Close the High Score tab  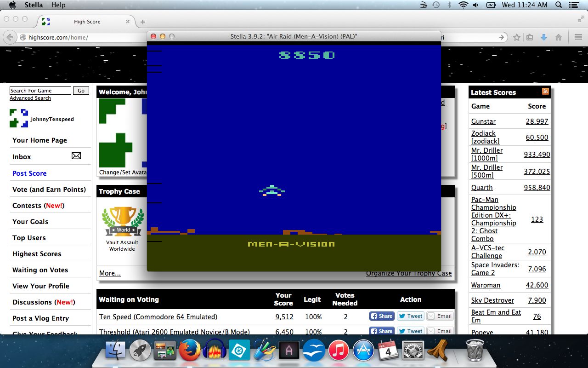128,22
